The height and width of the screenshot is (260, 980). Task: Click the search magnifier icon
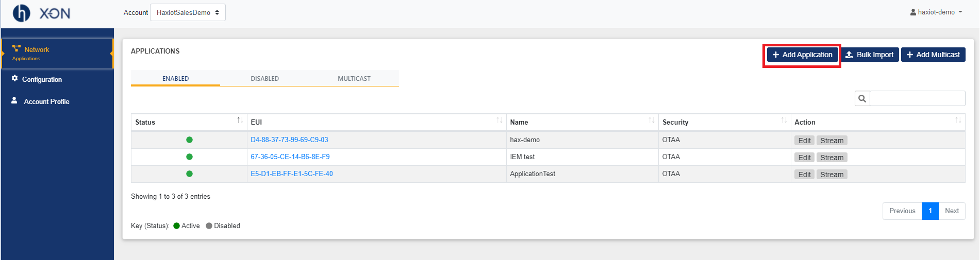point(862,98)
